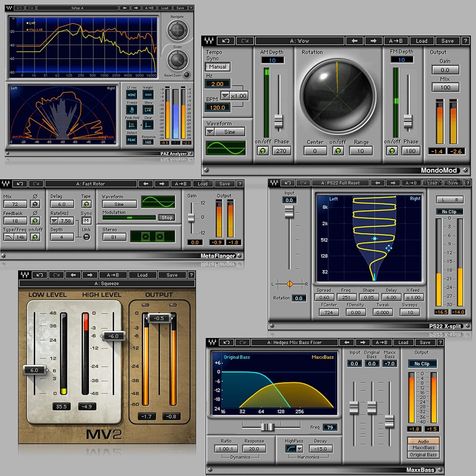This screenshot has width=476, height=476.
Task: Enable Peak Hold in PAZ Analyzer
Action: 131,125
